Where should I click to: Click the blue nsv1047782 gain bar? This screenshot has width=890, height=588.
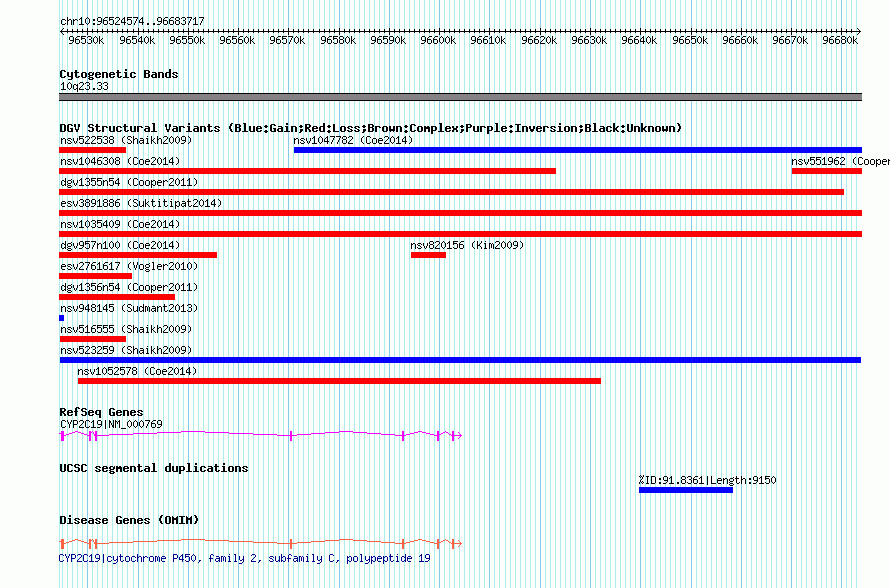578,150
